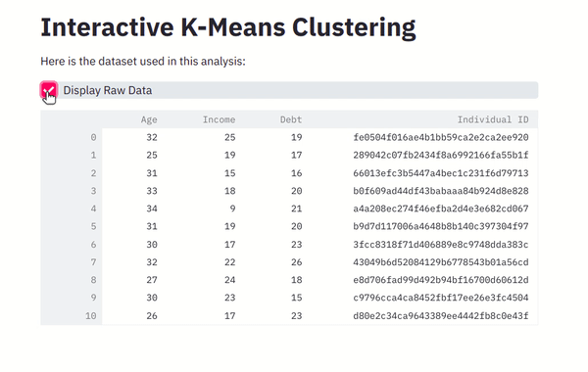Click Age value 27 in row 8
The height and width of the screenshot is (372, 588).
point(152,280)
